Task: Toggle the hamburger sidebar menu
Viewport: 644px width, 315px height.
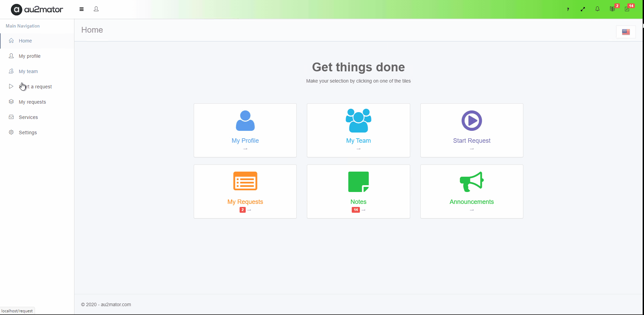Action: click(x=82, y=9)
